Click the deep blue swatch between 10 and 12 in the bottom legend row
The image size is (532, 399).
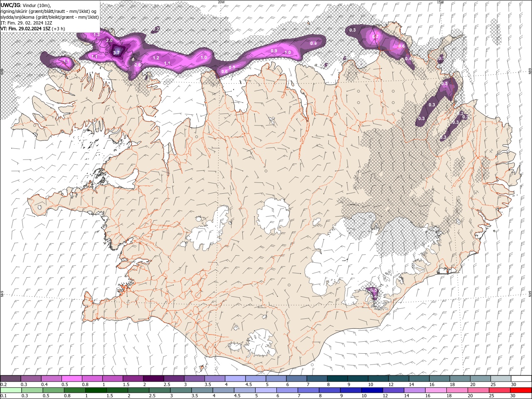click(x=371, y=390)
